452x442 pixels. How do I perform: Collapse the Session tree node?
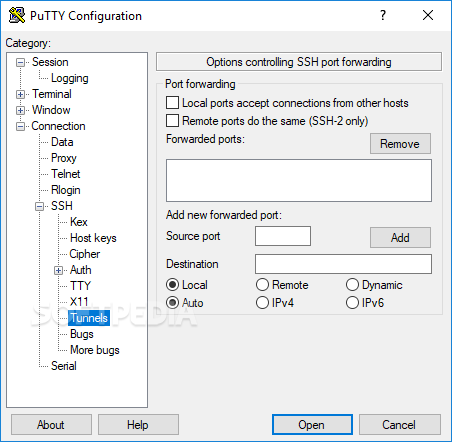tap(20, 62)
